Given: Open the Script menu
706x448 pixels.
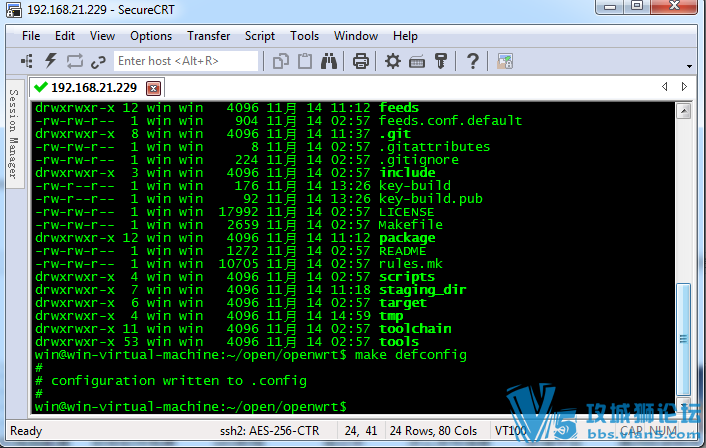Looking at the screenshot, I should click(x=260, y=36).
